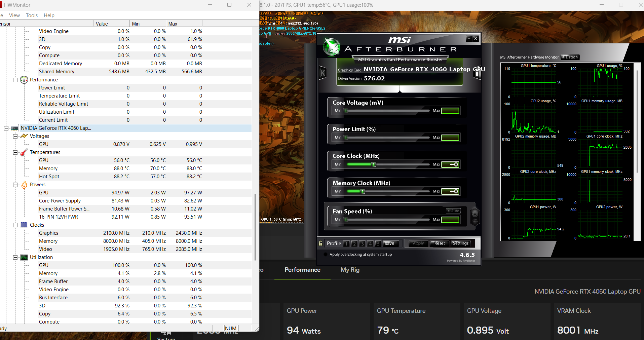Collapse the Temperatures group
The image size is (644, 340).
[15, 152]
